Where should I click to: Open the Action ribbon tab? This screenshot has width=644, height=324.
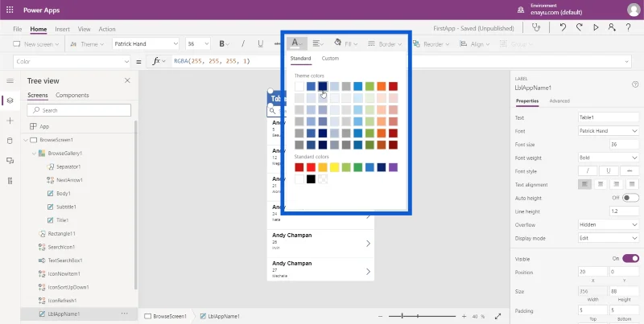tap(107, 29)
